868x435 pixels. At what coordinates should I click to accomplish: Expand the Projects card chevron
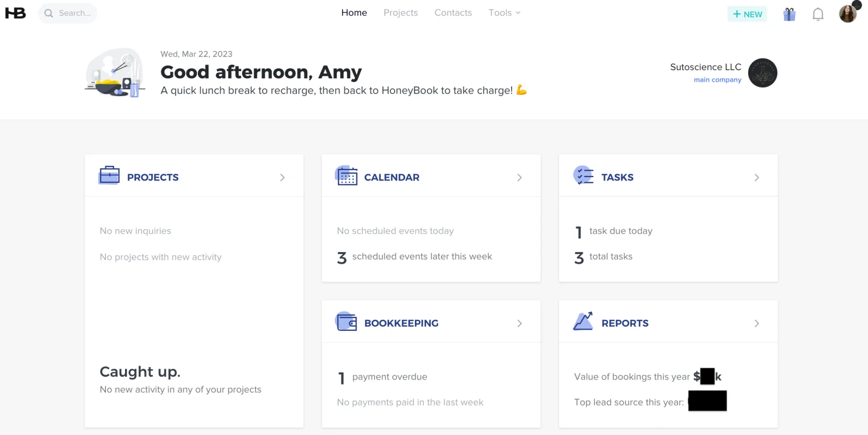click(x=282, y=178)
